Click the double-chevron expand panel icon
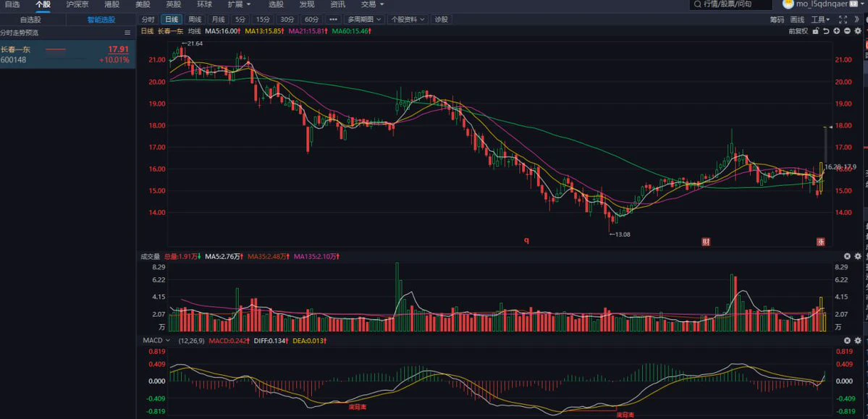This screenshot has height=419, width=868. (x=856, y=20)
